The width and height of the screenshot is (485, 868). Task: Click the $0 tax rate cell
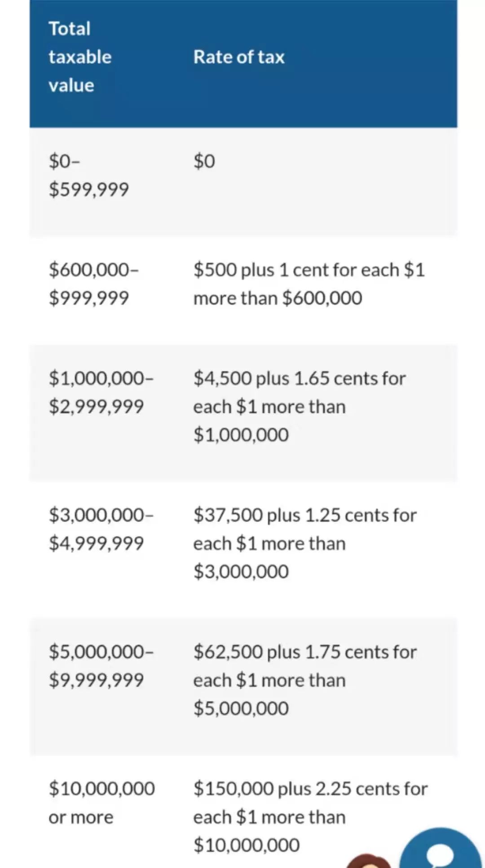(x=204, y=161)
